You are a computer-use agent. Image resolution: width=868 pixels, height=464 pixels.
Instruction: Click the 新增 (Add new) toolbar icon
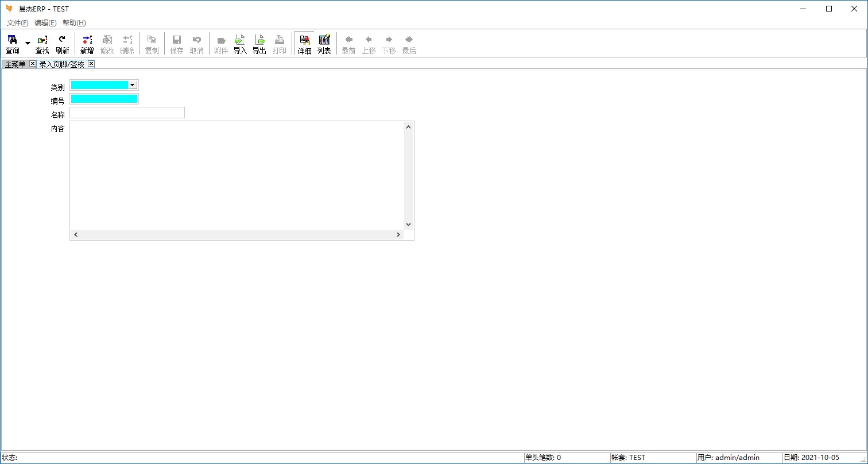pos(87,44)
